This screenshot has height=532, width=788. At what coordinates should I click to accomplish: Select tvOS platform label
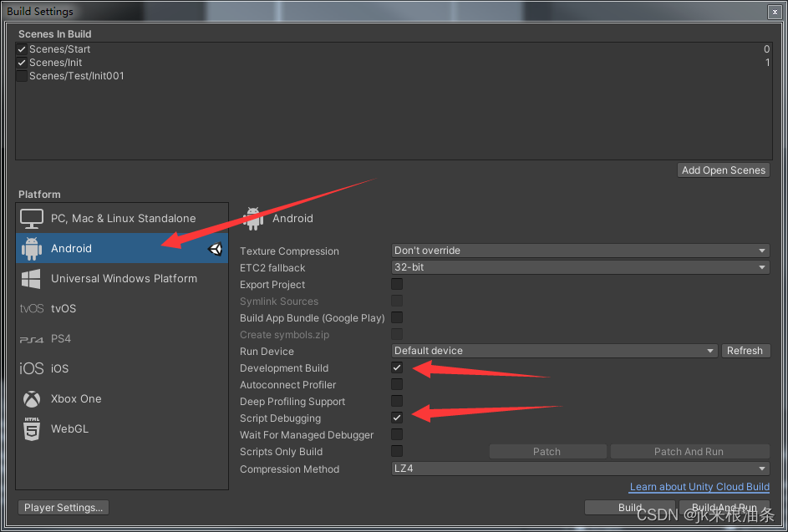coord(64,308)
